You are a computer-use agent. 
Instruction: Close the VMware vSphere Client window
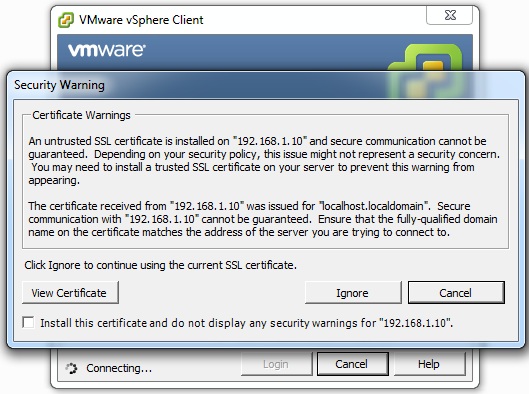[x=450, y=15]
